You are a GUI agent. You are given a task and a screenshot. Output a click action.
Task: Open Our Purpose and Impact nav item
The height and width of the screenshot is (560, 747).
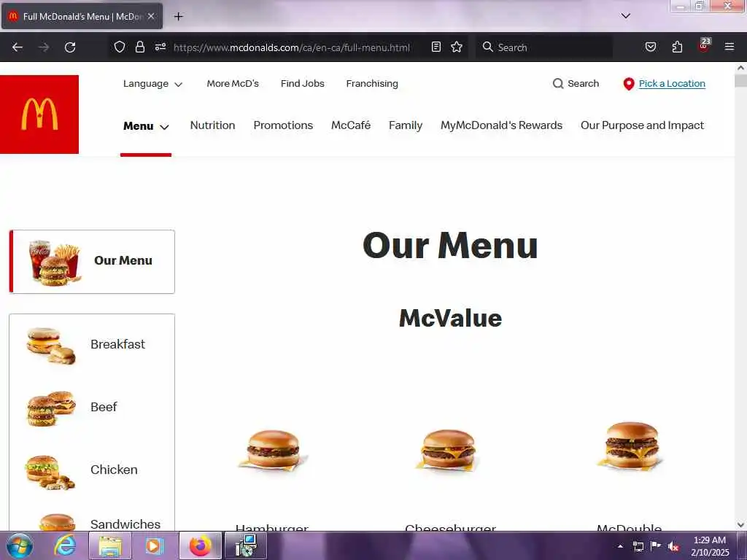(642, 125)
